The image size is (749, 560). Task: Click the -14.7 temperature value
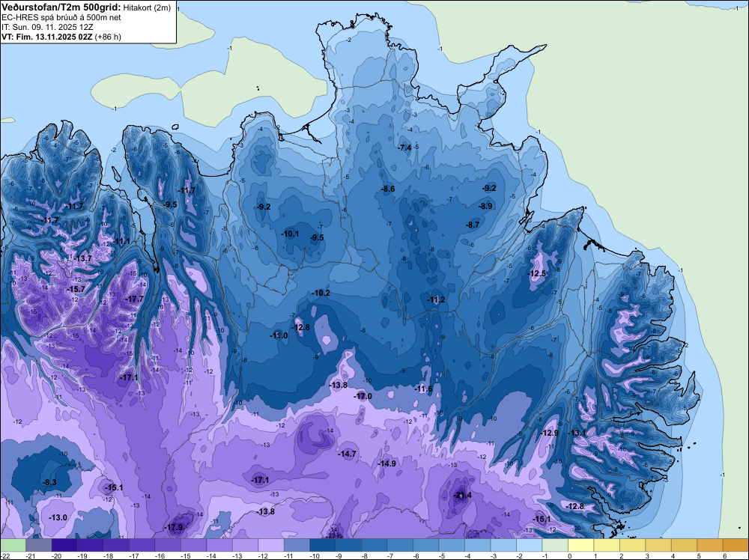click(x=347, y=454)
